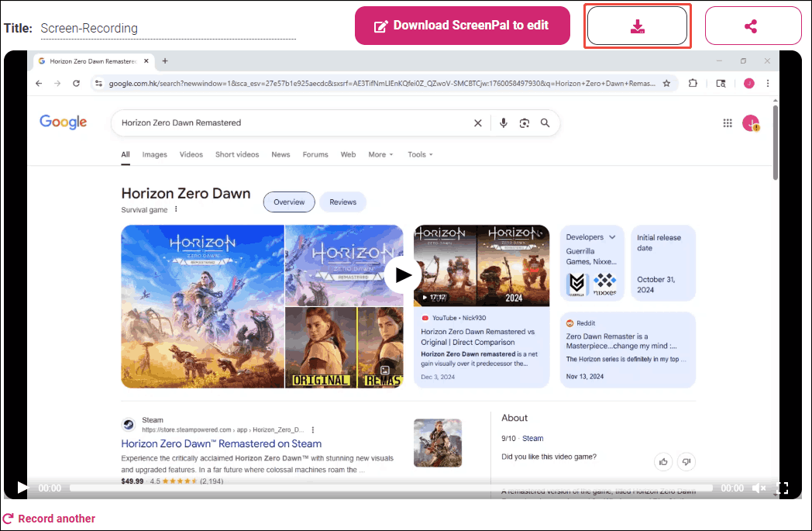Expand the More dropdown
Viewport: 812px width, 531px height.
click(x=380, y=154)
